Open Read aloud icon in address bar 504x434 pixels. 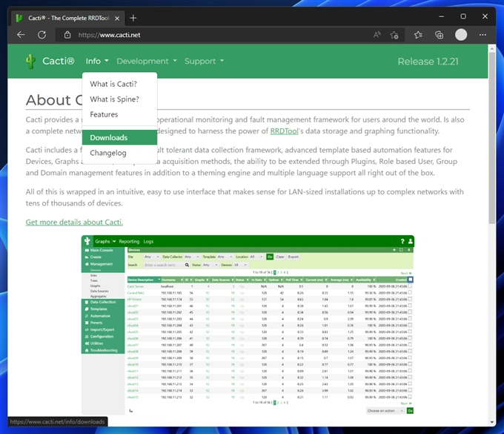coord(377,35)
